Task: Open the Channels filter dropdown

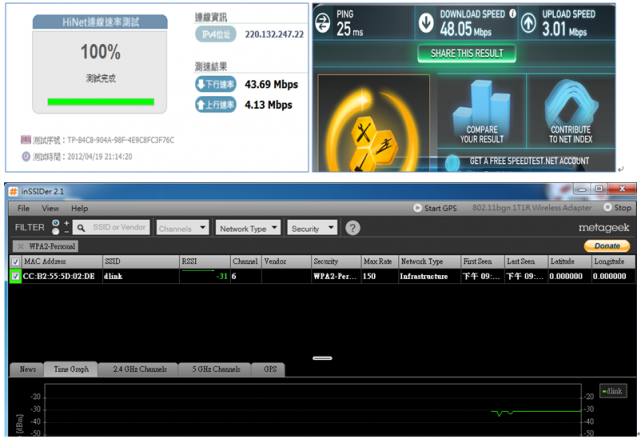Action: (182, 228)
